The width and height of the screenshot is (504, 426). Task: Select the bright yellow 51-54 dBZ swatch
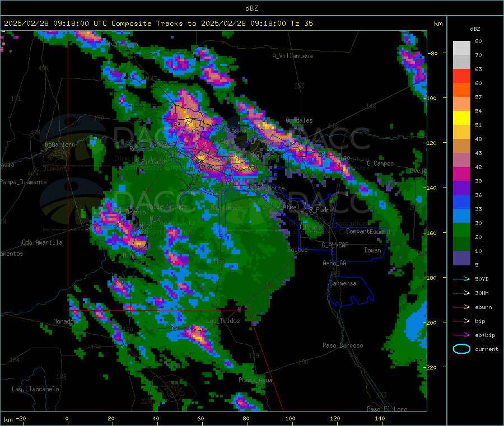(461, 118)
